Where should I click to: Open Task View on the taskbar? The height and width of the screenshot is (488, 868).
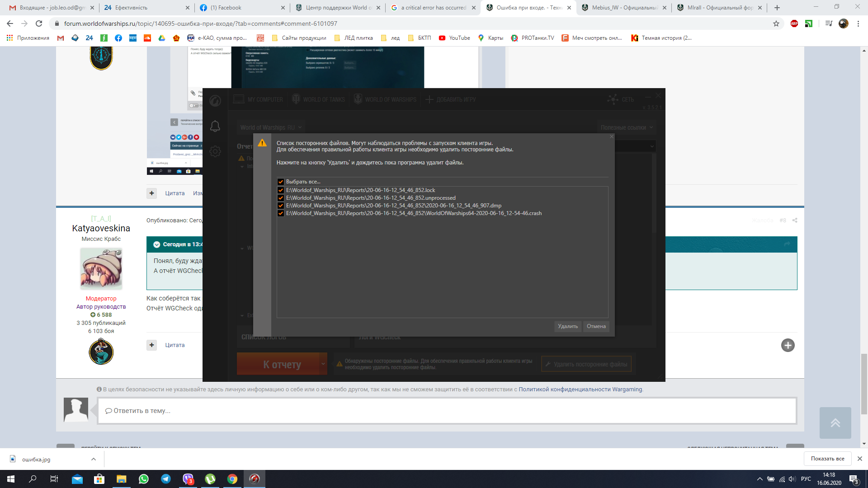click(x=54, y=479)
